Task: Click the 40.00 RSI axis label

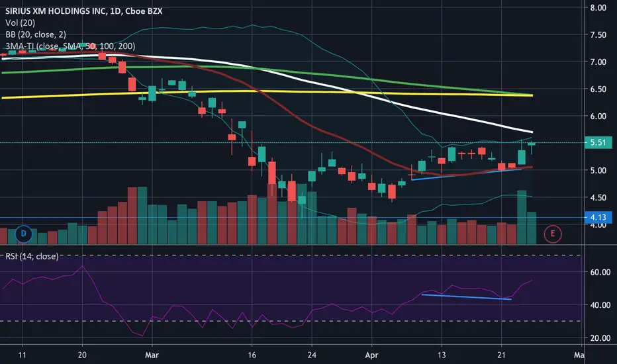Action: pyautogui.click(x=600, y=305)
